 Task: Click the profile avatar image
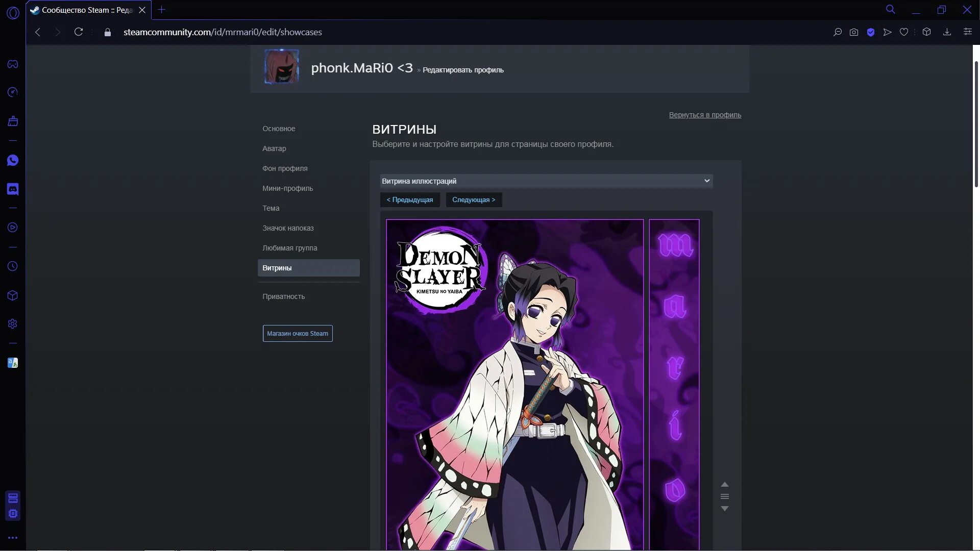click(282, 66)
